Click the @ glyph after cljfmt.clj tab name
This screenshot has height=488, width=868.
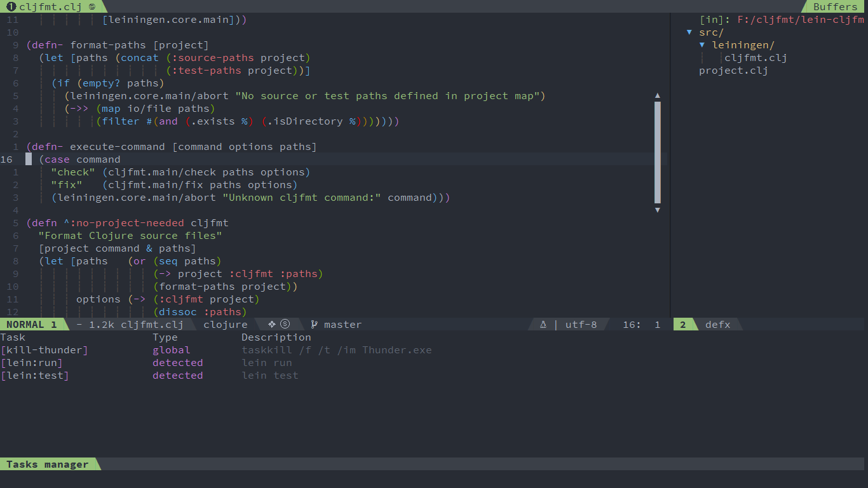pos(92,6)
